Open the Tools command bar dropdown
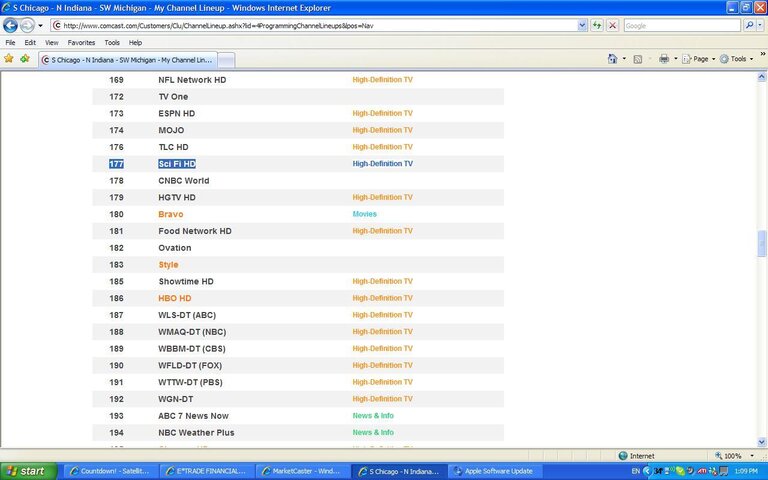The height and width of the screenshot is (480, 768). 736,59
